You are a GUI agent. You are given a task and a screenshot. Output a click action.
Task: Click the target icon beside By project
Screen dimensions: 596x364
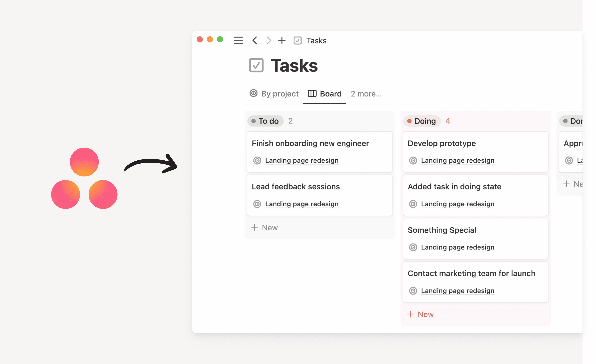point(253,94)
